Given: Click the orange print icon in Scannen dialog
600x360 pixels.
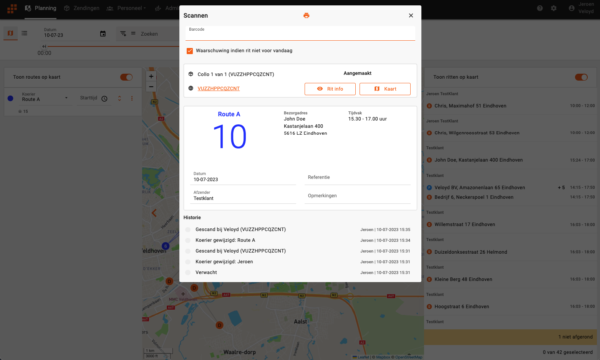Looking at the screenshot, I should pos(306,16).
